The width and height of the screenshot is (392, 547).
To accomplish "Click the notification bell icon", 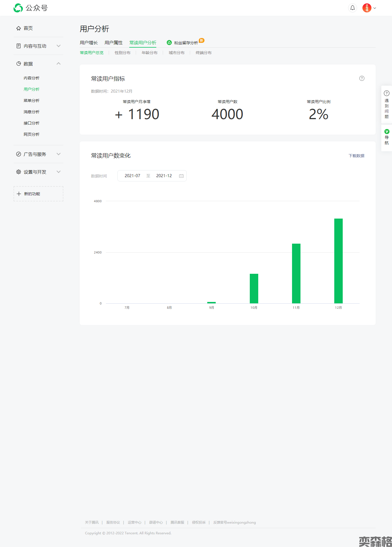I will pyautogui.click(x=352, y=8).
